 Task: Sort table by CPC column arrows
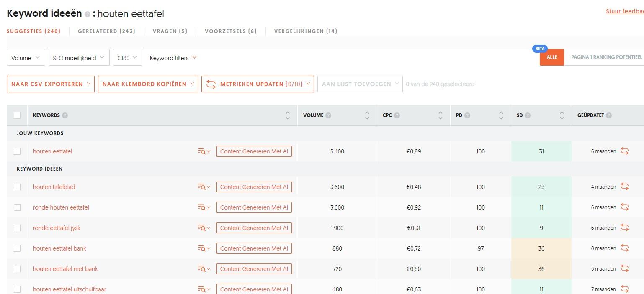tap(440, 115)
